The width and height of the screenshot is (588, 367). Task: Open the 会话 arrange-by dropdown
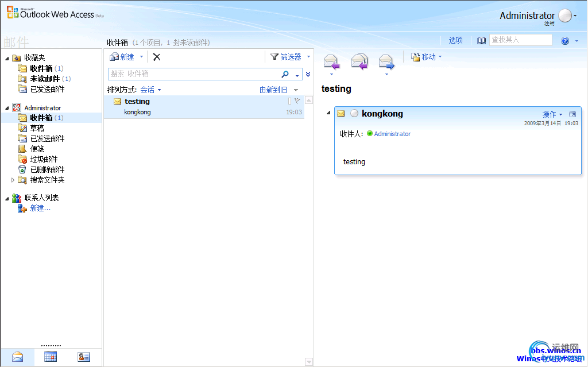click(x=151, y=90)
